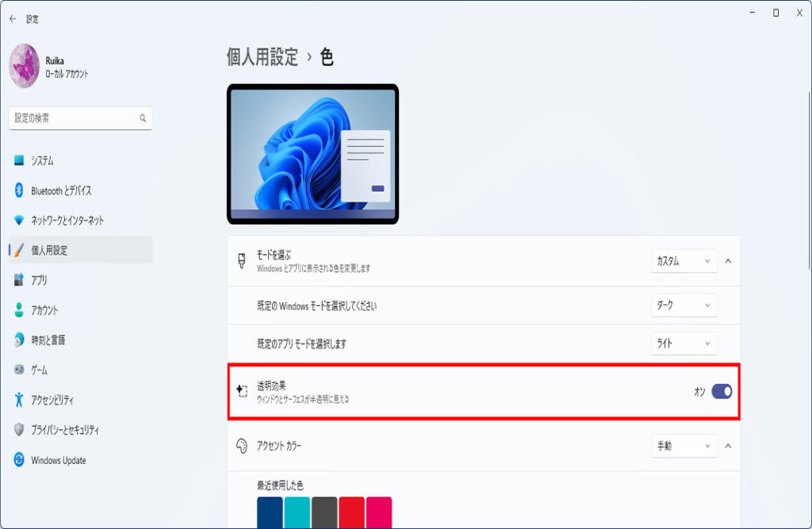
Task: Click the search magnifier icon
Action: [143, 118]
